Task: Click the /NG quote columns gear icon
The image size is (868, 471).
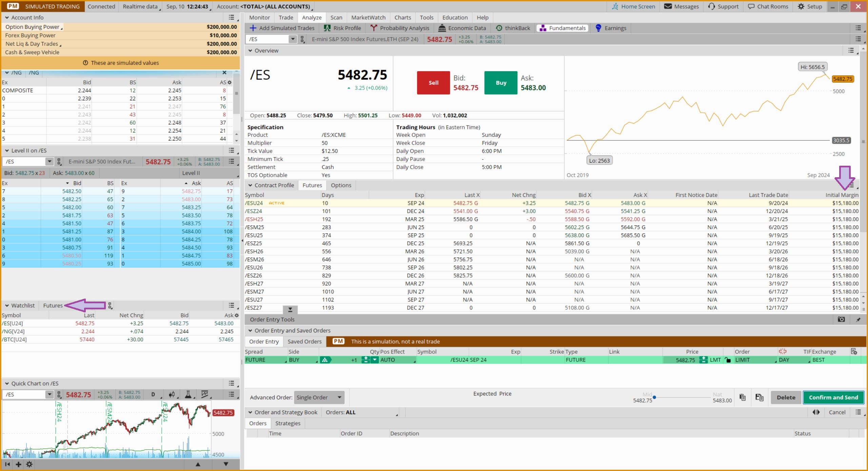Action: (x=230, y=82)
